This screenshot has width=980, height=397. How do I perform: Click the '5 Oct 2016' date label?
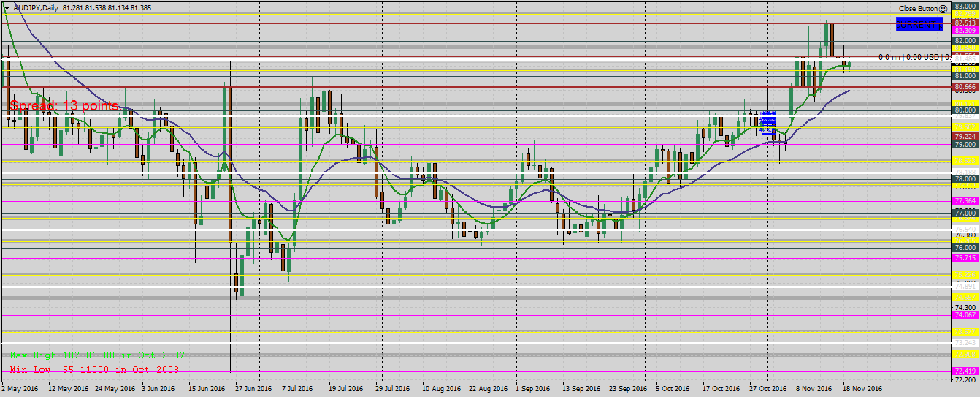[673, 389]
